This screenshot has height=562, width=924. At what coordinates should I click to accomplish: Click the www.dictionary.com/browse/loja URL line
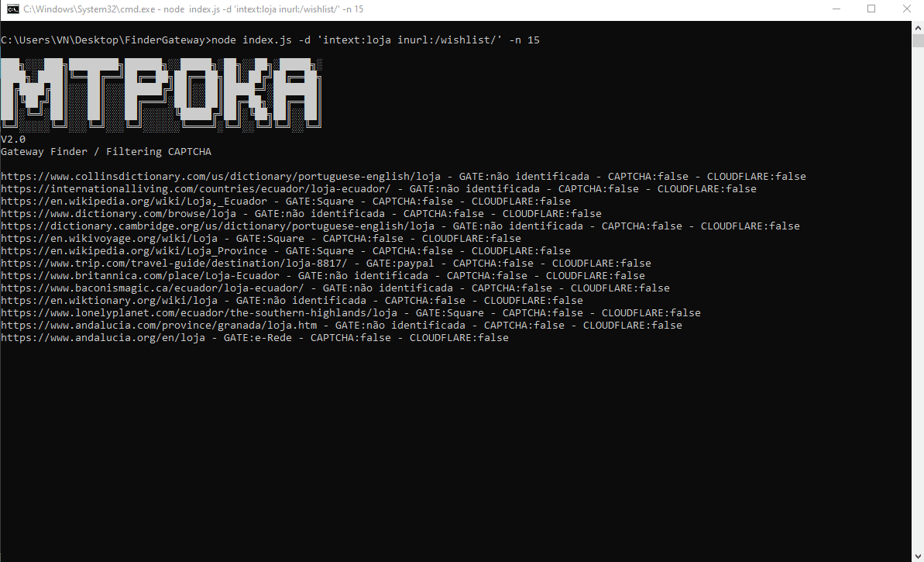pyautogui.click(x=301, y=213)
